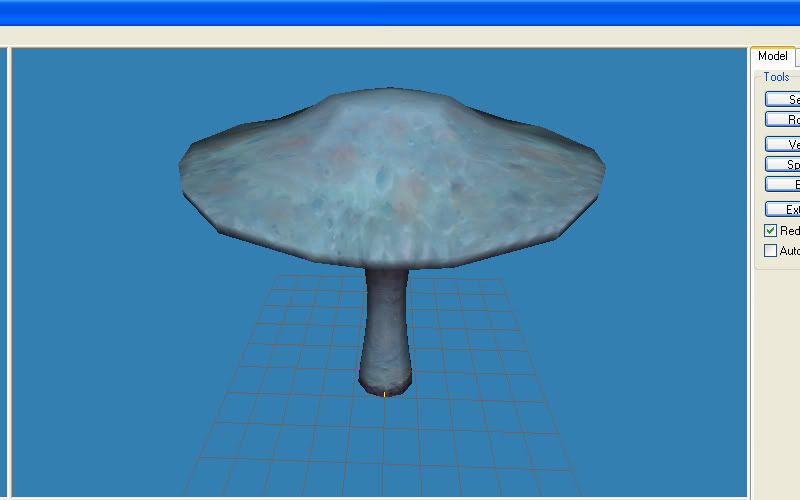Click the yellow origin marker at the stem base

(385, 395)
